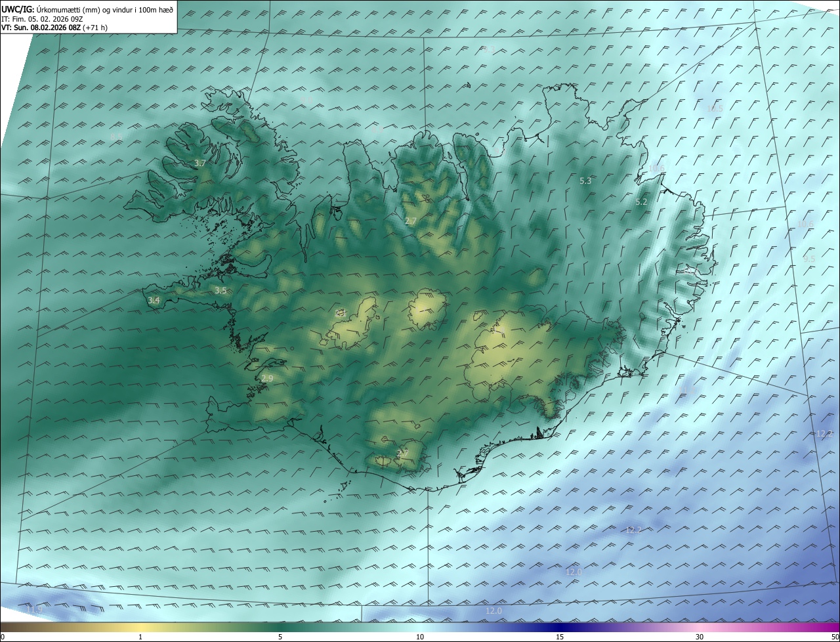Click the '50' tick on the color scale

pyautogui.click(x=835, y=637)
